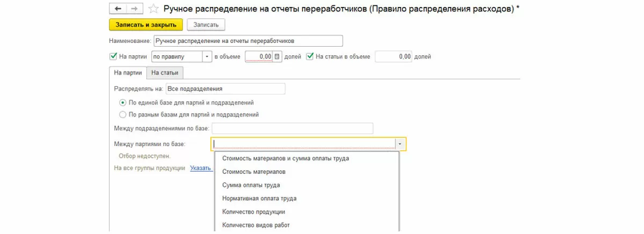Follow the "Указать" link
The height and width of the screenshot is (234, 644).
200,168
